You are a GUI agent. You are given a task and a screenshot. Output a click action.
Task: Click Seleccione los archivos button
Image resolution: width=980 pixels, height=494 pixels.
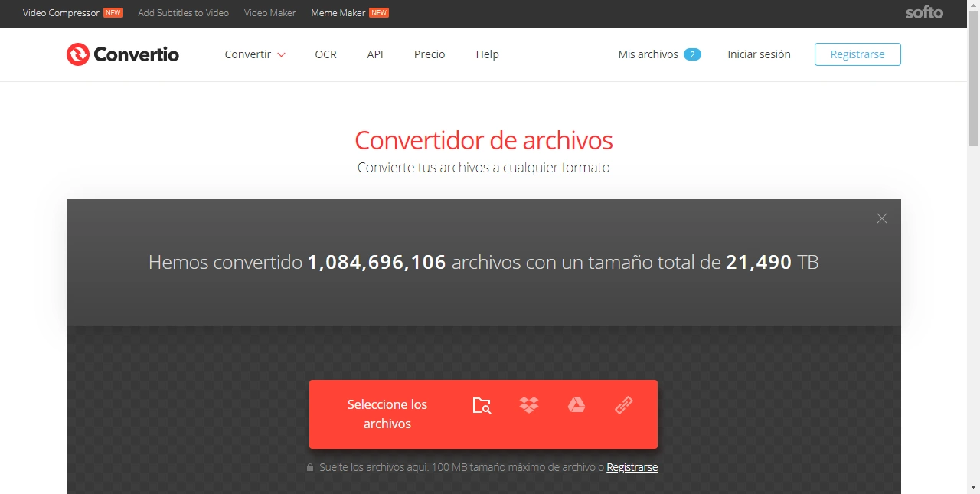(387, 414)
